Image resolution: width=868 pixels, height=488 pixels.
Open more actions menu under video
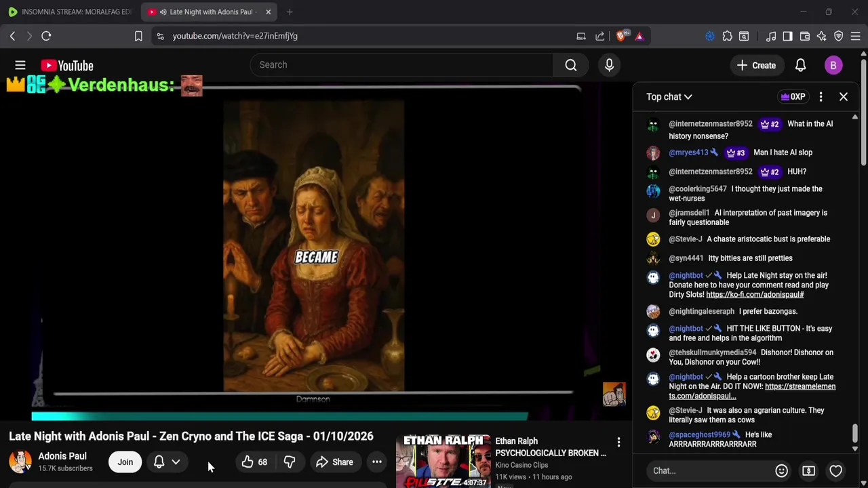coord(376,462)
